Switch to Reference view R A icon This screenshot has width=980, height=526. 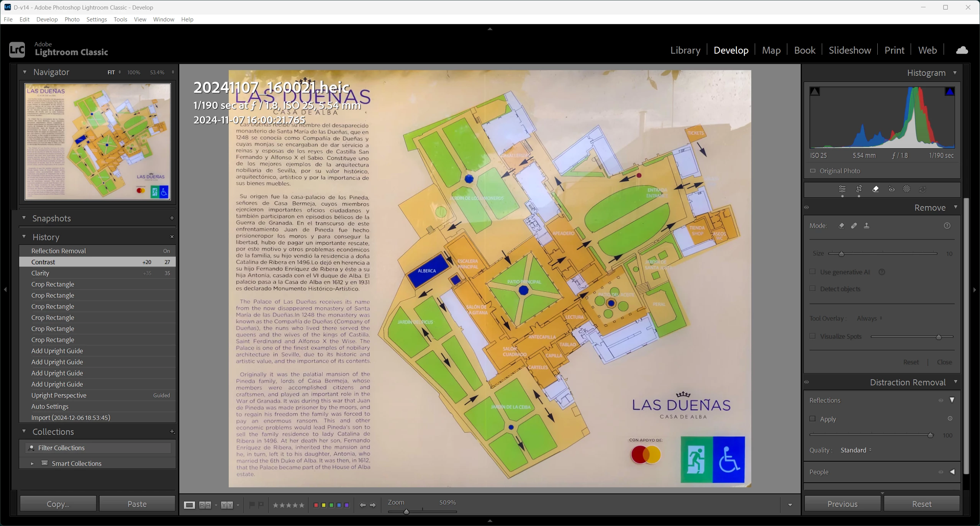(x=205, y=505)
